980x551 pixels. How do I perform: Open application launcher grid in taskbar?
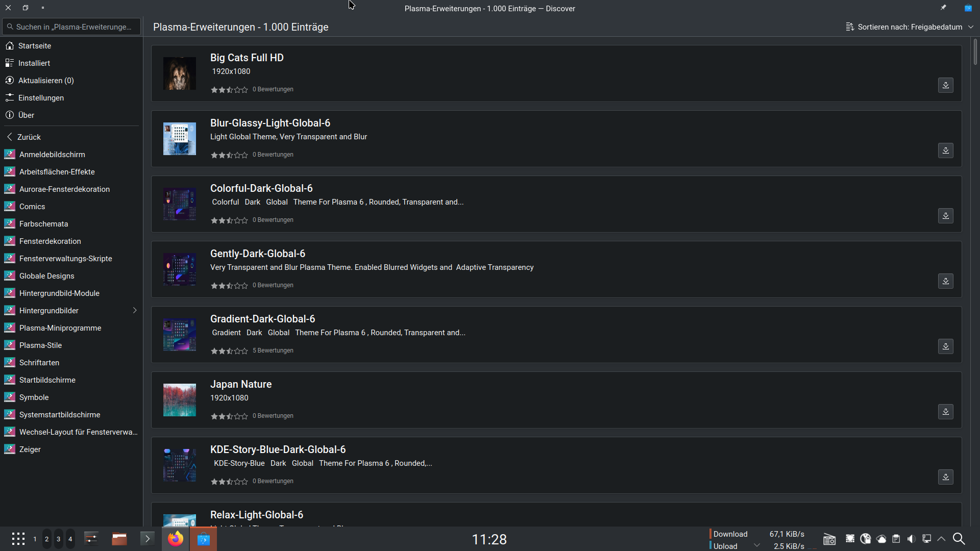pyautogui.click(x=18, y=539)
